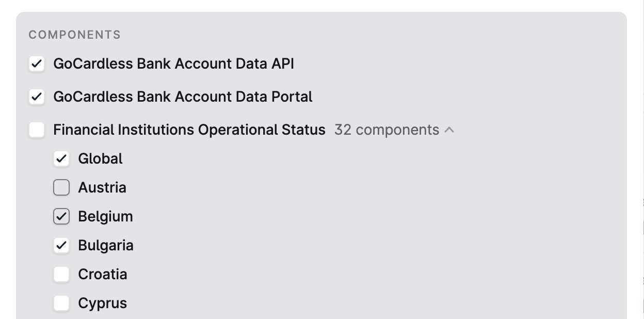Image resolution: width=644 pixels, height=319 pixels.
Task: Click the "Belgium" country name text
Action: [105, 217]
